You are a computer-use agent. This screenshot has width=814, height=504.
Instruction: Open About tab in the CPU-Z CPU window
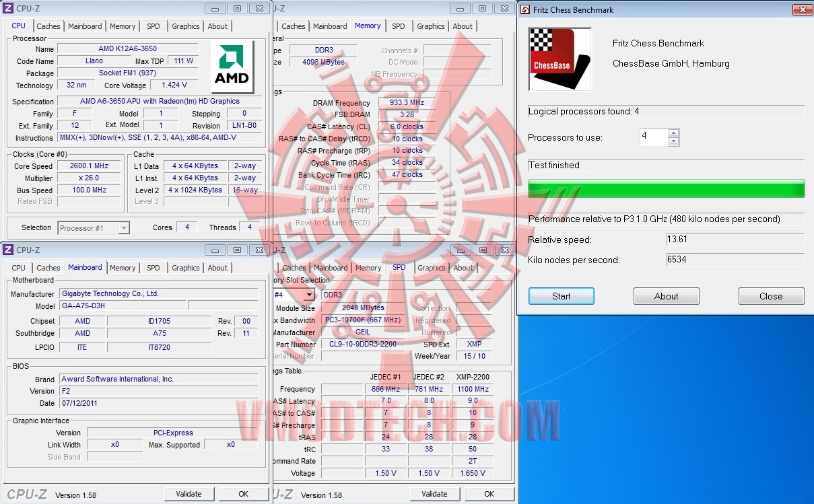coord(217,26)
